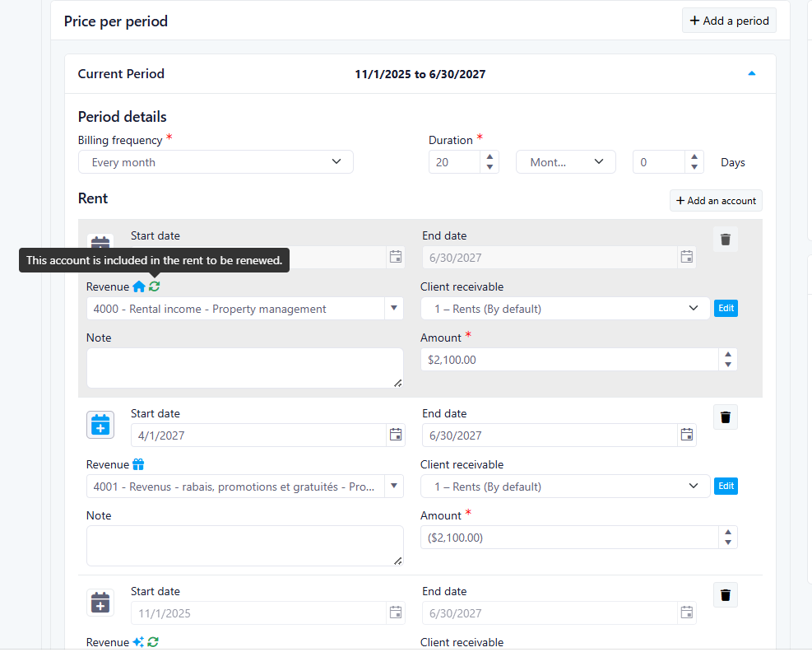Click the sparkle icon next to bottom Revenue

click(138, 642)
